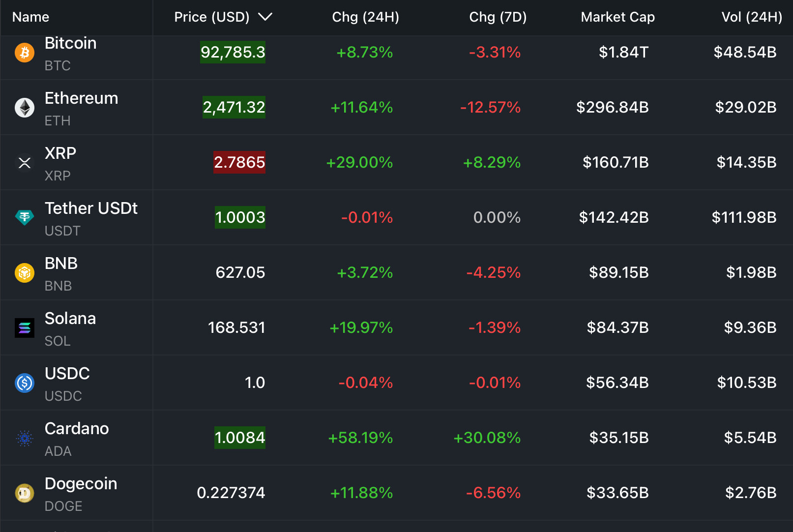Toggle sort arrow beside Price (USD)

tap(265, 17)
